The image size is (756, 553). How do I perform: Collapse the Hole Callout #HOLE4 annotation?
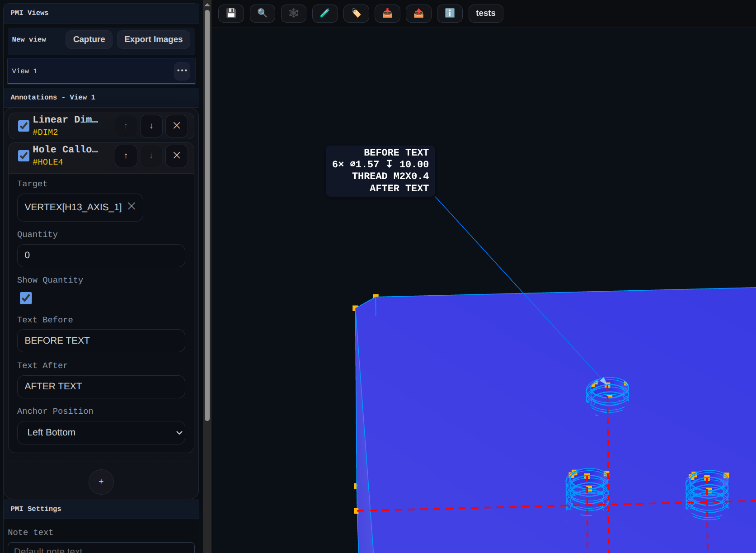65,155
